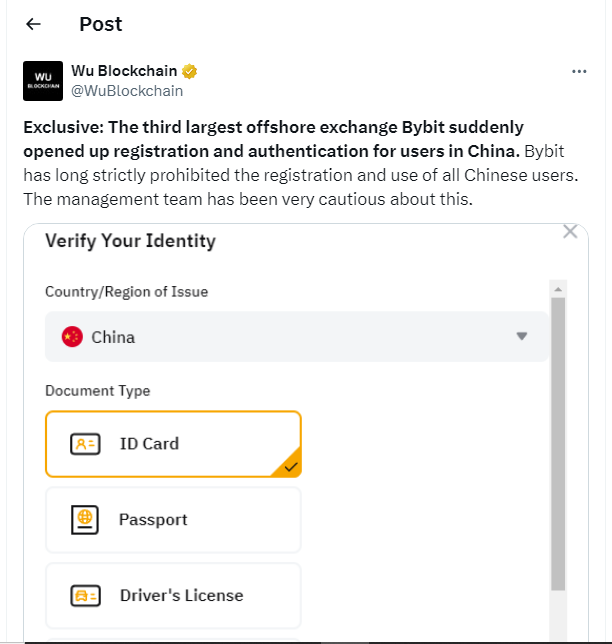Open the Wu Blockchain profile name link

click(x=124, y=71)
